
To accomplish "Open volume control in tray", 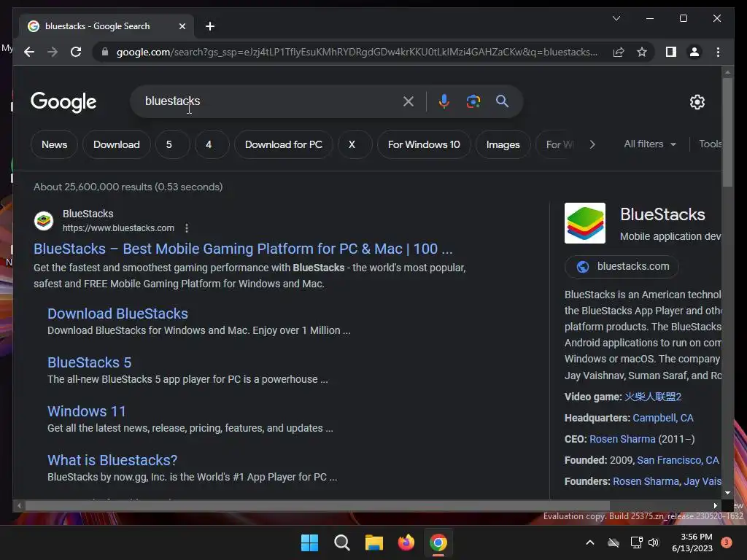I will [x=654, y=542].
